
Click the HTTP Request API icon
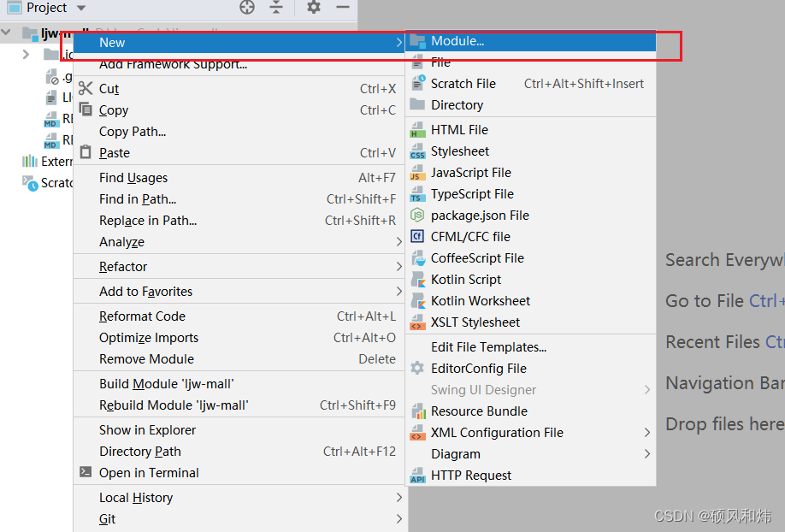[417, 475]
